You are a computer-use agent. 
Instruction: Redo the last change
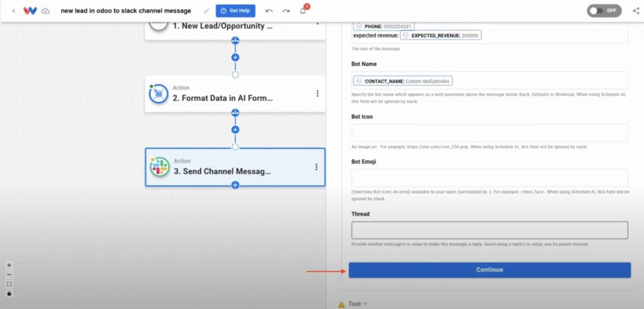(x=286, y=11)
